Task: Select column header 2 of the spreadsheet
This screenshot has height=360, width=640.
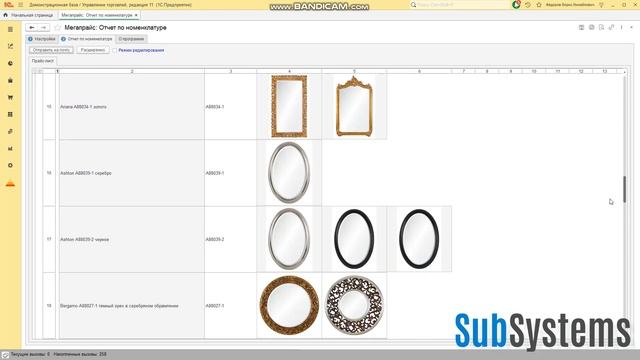Action: 132,71
